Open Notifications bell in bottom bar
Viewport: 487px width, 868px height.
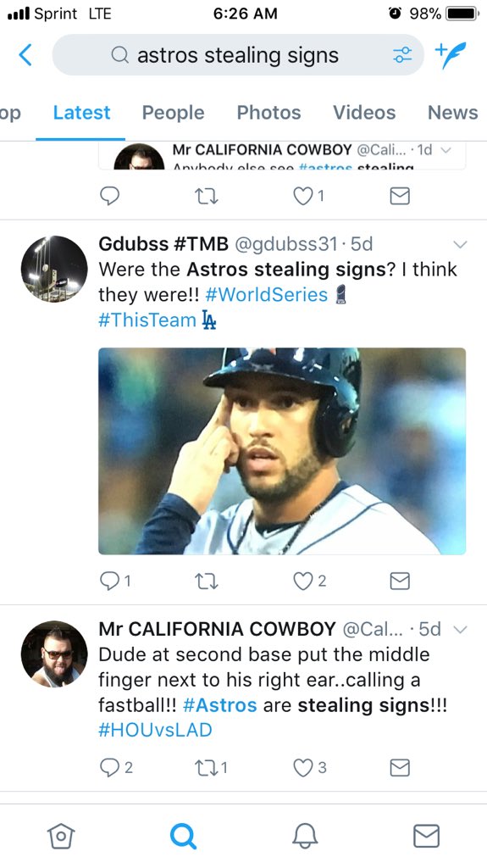tap(305, 835)
